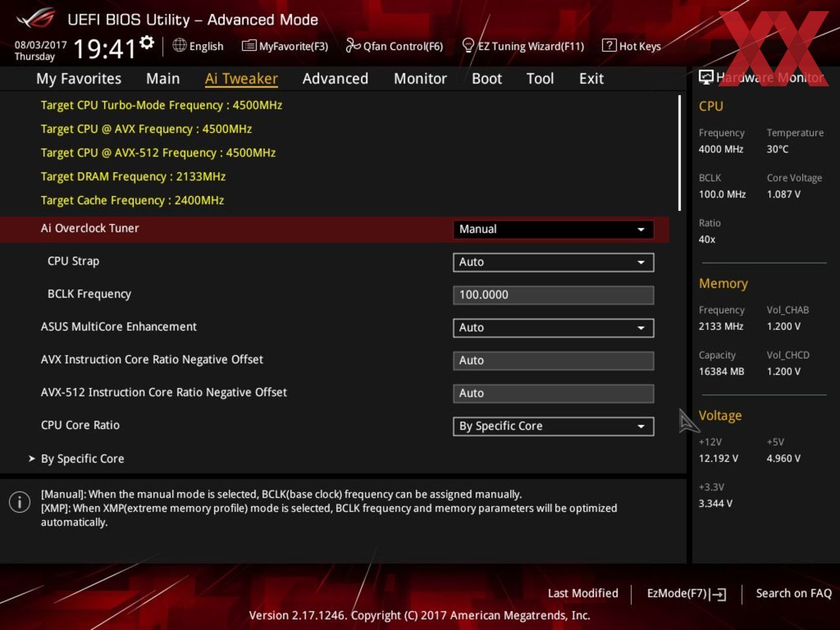Open the Advanced tab
Screen dimensions: 840x630
point(335,78)
